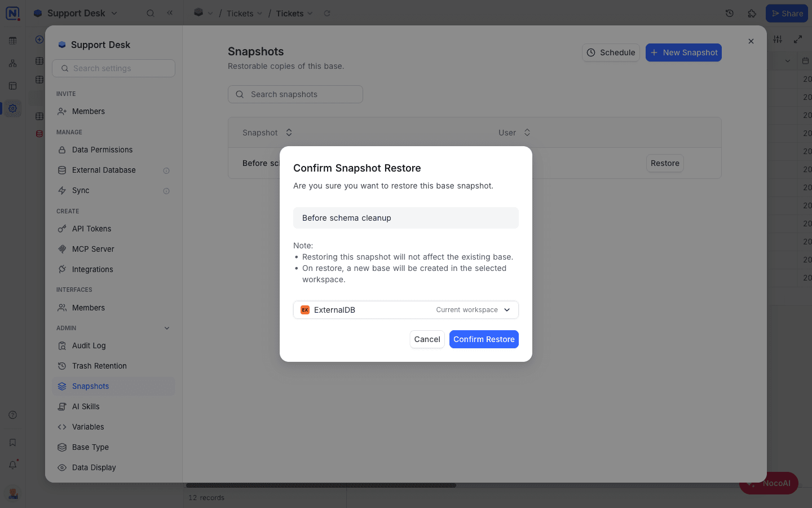Click the Before schema cleanup name field
The height and width of the screenshot is (508, 812).
pyautogui.click(x=406, y=218)
